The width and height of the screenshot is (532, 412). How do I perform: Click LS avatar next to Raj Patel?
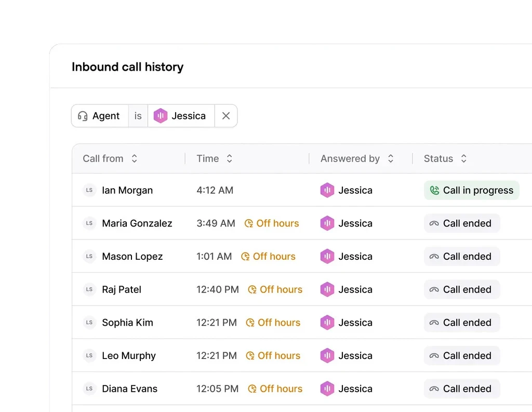[x=89, y=289]
